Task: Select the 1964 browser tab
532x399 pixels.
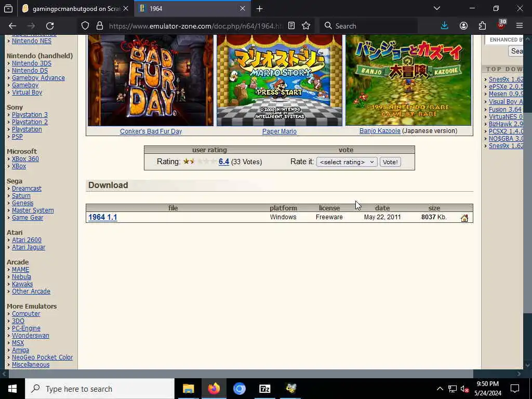Action: click(192, 9)
